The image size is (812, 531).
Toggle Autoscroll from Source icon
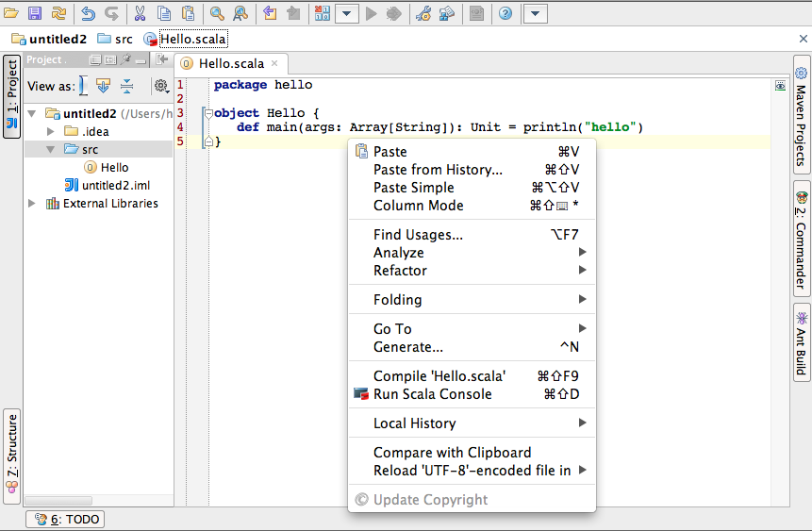tap(103, 86)
